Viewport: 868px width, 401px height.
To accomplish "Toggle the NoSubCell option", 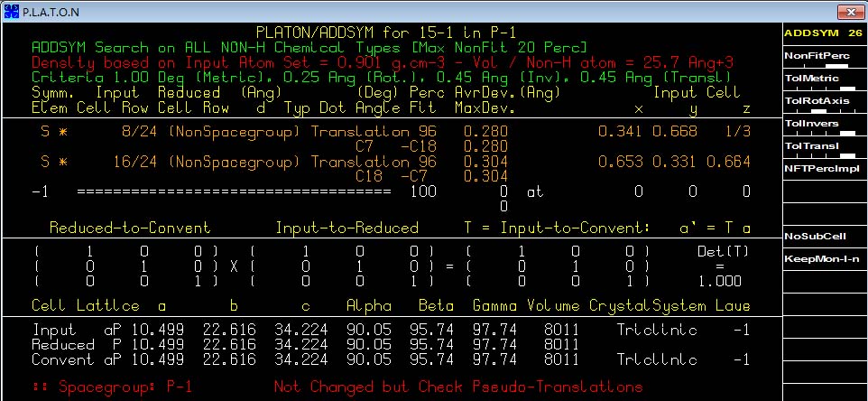I will 823,237.
